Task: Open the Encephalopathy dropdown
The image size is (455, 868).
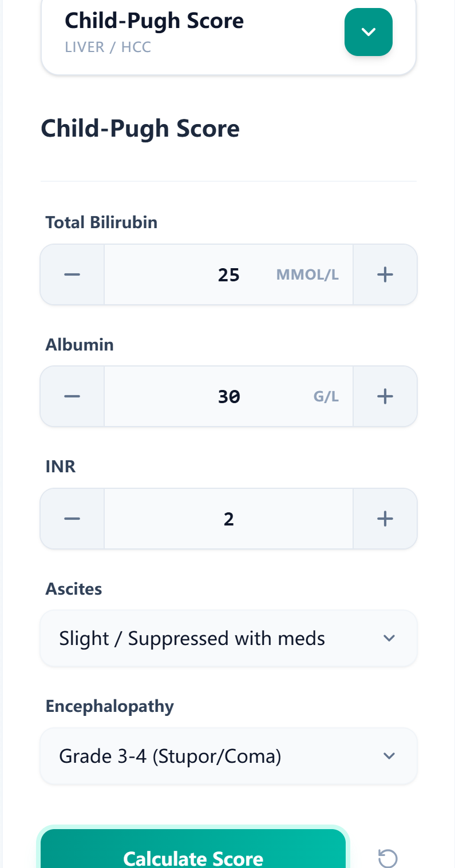Action: coord(228,756)
